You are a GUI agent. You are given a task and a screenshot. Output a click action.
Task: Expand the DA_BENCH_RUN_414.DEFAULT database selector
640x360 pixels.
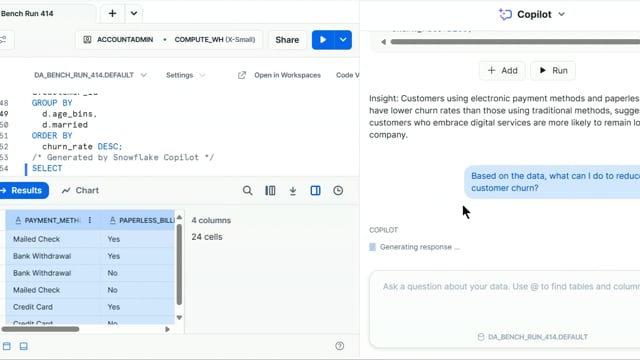tap(90, 75)
